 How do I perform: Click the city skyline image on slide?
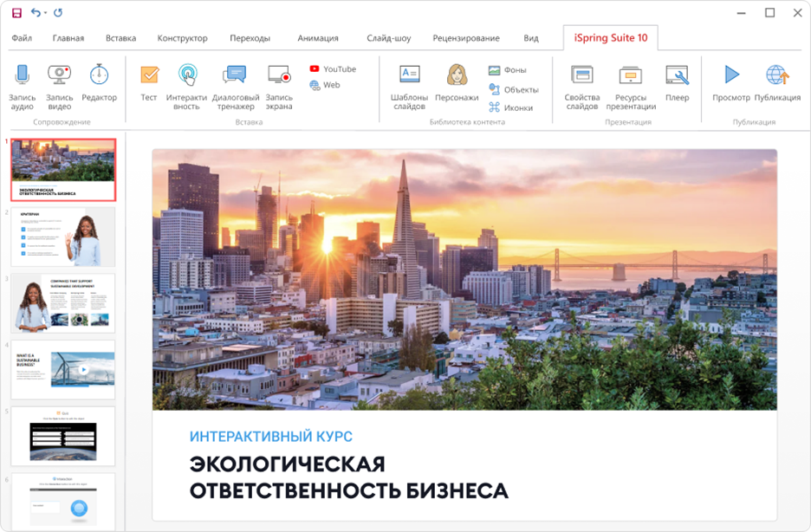click(x=464, y=280)
